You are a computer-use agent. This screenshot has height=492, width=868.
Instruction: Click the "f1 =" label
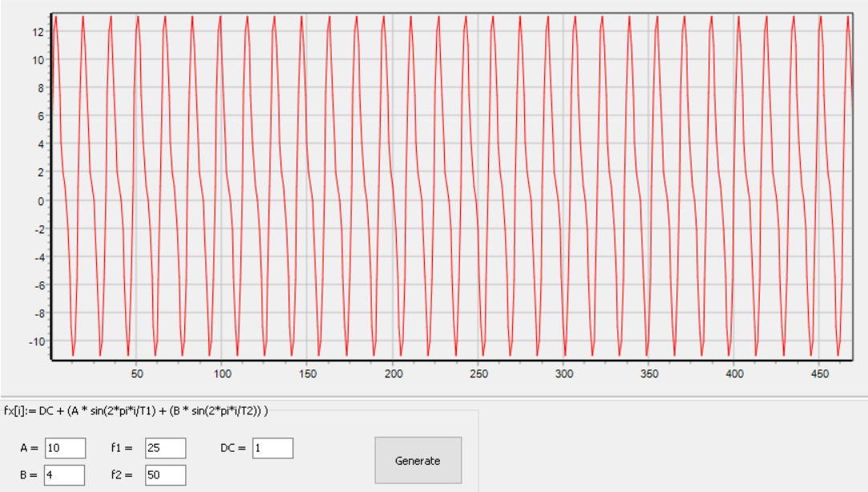click(122, 449)
